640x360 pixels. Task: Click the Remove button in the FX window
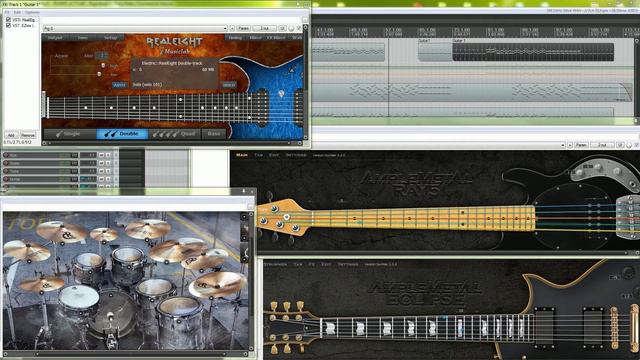(x=28, y=135)
